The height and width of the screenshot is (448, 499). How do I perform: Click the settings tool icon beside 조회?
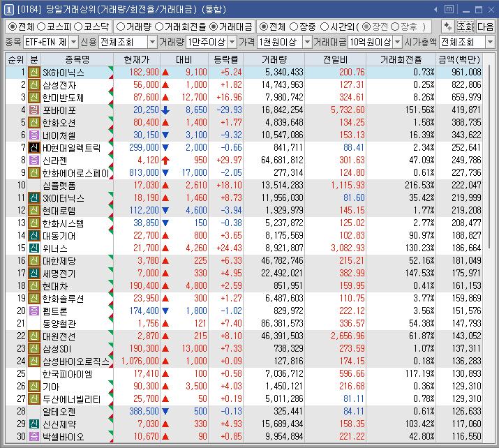(448, 27)
